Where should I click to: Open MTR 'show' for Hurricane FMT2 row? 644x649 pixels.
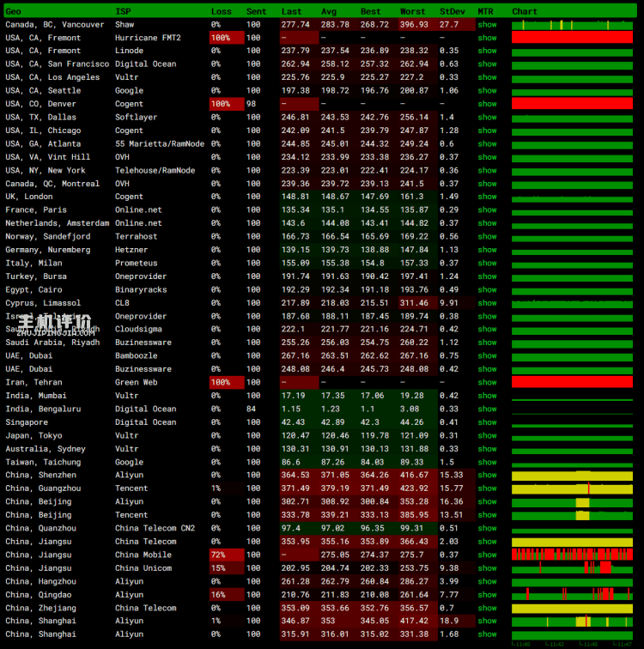[x=487, y=38]
